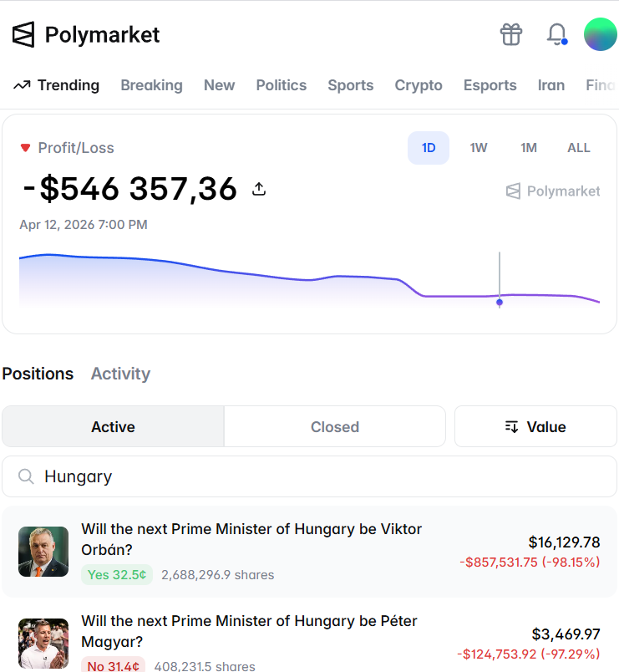Go to the Sports category

coord(350,85)
